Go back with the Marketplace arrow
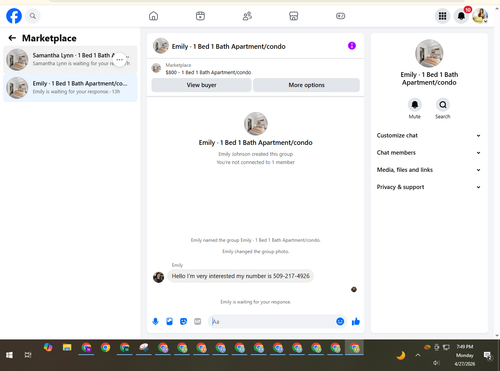 pyautogui.click(x=12, y=38)
